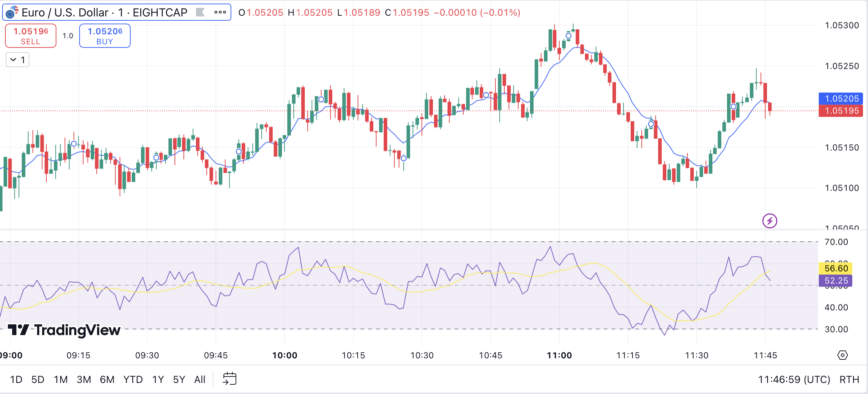The height and width of the screenshot is (394, 868).
Task: Select the 5D time range
Action: pyautogui.click(x=38, y=379)
